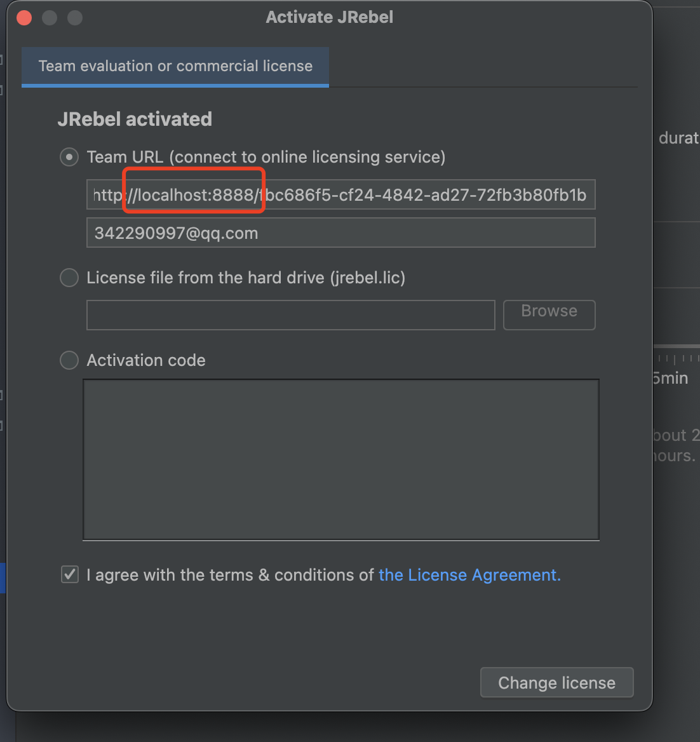Close the Activate JRebel dialog with red button

[x=24, y=18]
